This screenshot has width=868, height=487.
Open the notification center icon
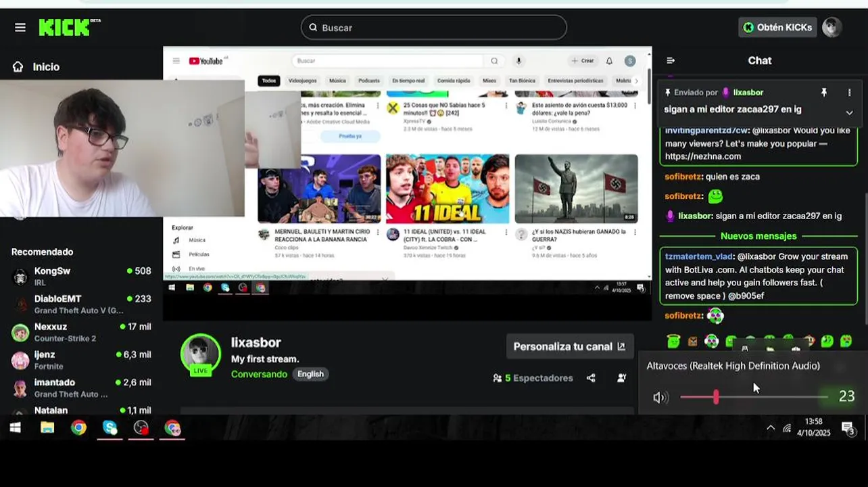[x=848, y=428]
